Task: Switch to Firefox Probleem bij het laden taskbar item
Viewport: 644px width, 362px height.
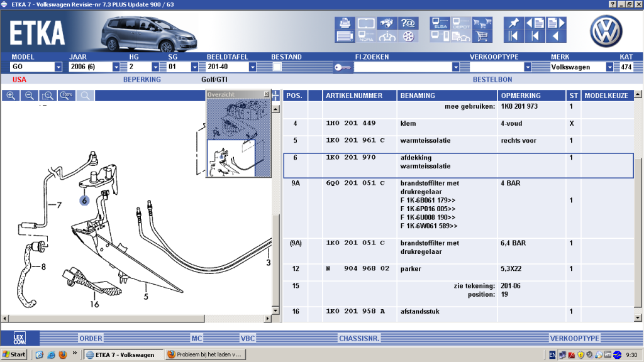Action: 204,354
